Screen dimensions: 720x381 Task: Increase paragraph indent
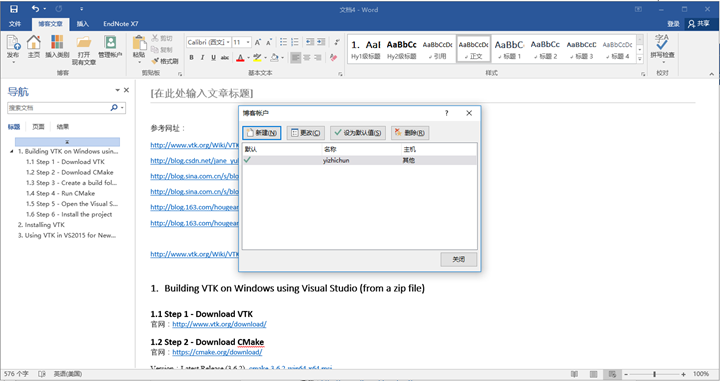(321, 42)
